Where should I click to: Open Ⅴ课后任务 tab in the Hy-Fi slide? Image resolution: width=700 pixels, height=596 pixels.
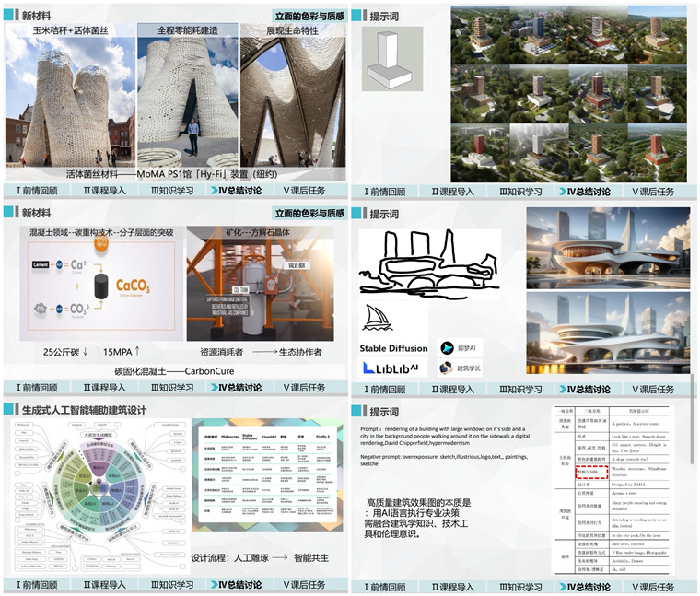click(304, 191)
